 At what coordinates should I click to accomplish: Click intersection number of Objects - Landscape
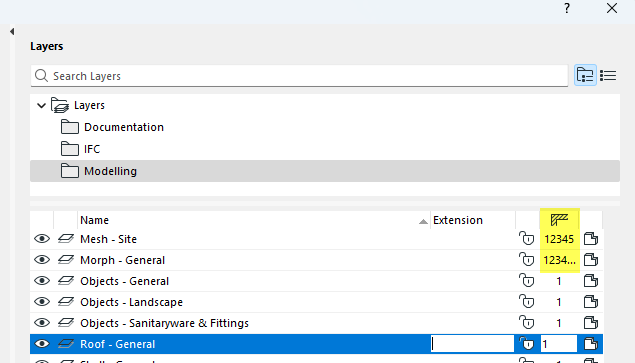pyautogui.click(x=559, y=302)
